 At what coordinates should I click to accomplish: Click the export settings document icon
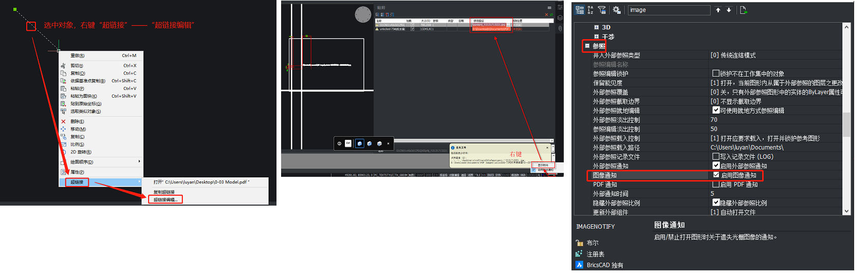743,10
